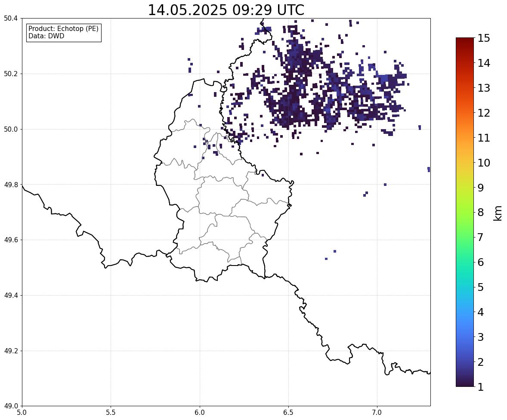The width and height of the screenshot is (507, 420).
Task: Click the 'Data: DWD' legend line
Action: point(46,36)
